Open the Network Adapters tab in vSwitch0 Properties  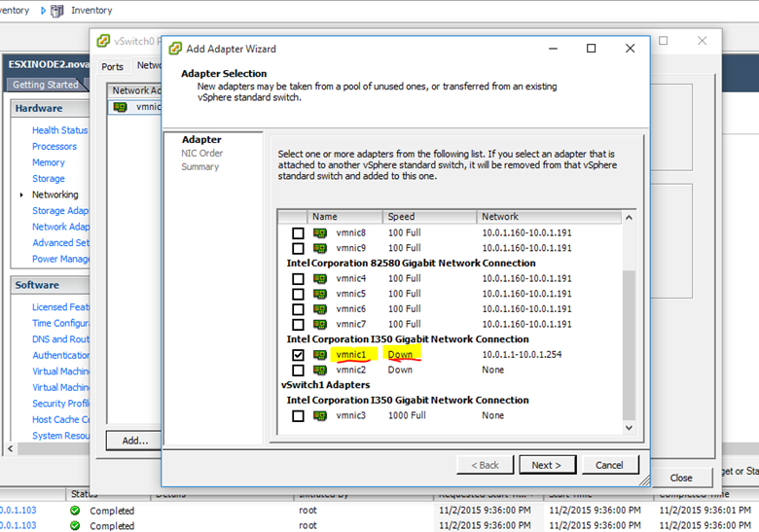[x=147, y=66]
